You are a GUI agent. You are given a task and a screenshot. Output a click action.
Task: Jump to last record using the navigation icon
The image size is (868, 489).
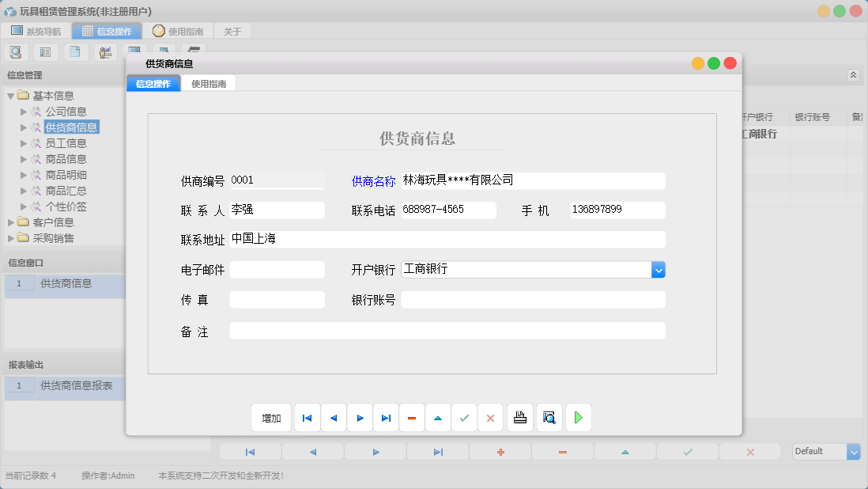pyautogui.click(x=386, y=417)
